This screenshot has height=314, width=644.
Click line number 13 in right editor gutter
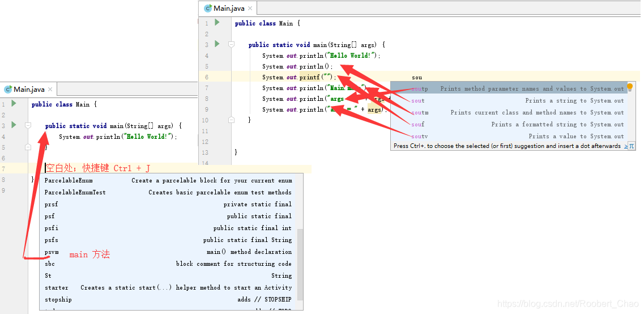point(206,152)
